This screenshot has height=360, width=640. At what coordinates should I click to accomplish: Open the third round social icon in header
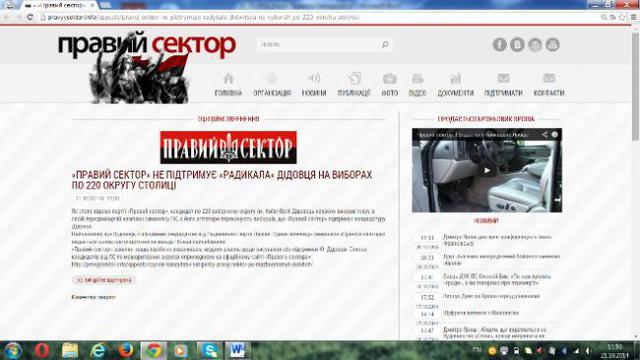535,44
